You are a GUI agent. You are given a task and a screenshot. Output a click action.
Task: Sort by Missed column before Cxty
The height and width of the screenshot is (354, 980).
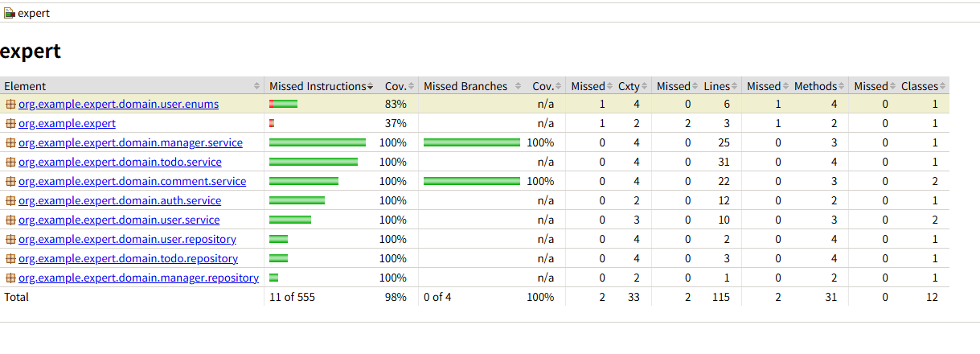click(x=590, y=86)
